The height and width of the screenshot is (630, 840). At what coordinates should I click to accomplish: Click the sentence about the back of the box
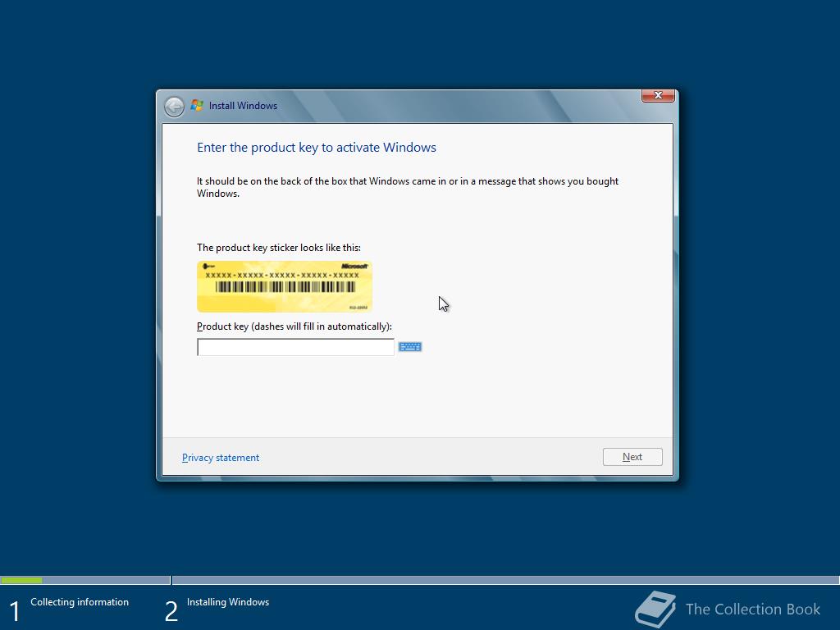(x=407, y=187)
